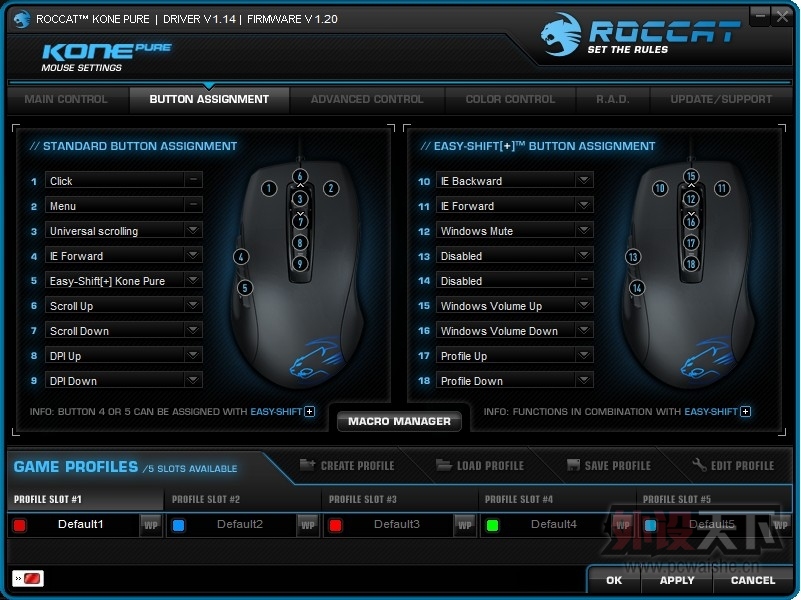This screenshot has height=600, width=801.
Task: Open button 16 Windows Volume Down dropdown
Action: (x=584, y=330)
